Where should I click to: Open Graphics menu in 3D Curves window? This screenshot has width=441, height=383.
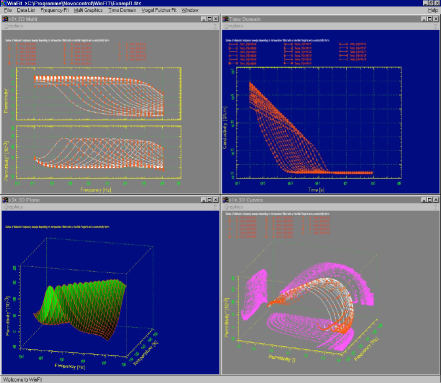[234, 207]
